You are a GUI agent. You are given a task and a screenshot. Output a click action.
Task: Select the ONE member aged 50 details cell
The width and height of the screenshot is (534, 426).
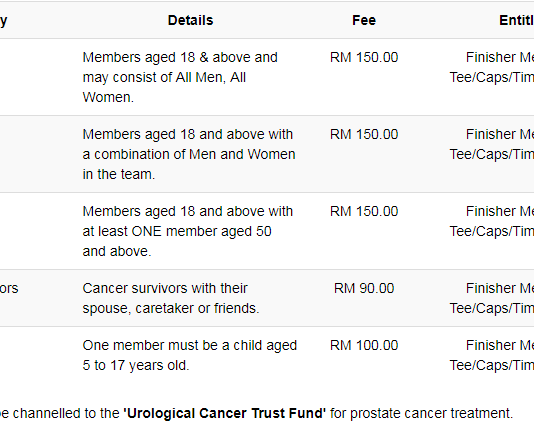coord(190,231)
